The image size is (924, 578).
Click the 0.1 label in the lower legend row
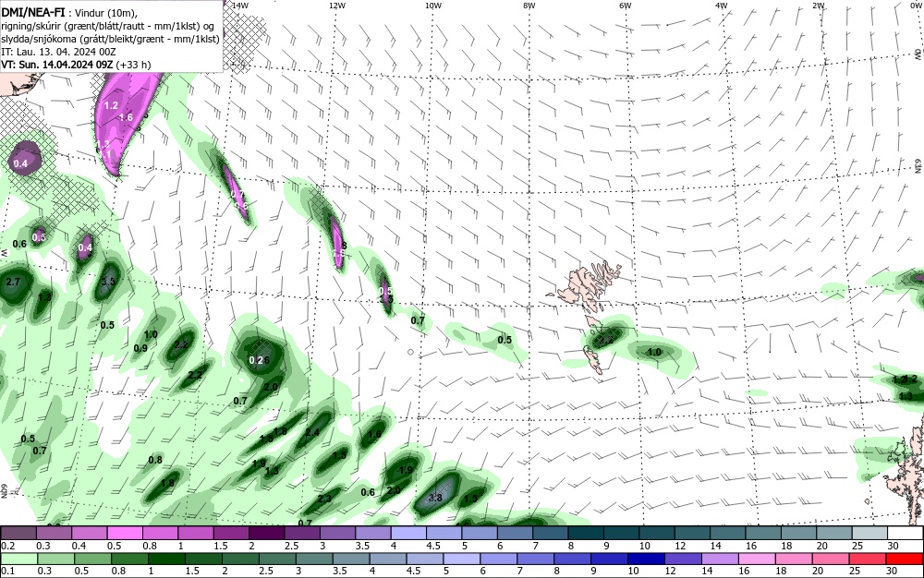coord(7,571)
